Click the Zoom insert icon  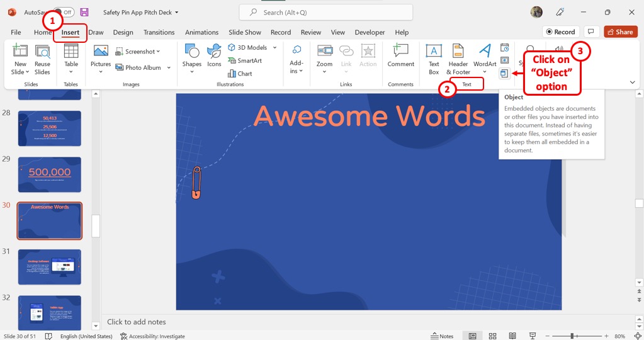tap(324, 50)
